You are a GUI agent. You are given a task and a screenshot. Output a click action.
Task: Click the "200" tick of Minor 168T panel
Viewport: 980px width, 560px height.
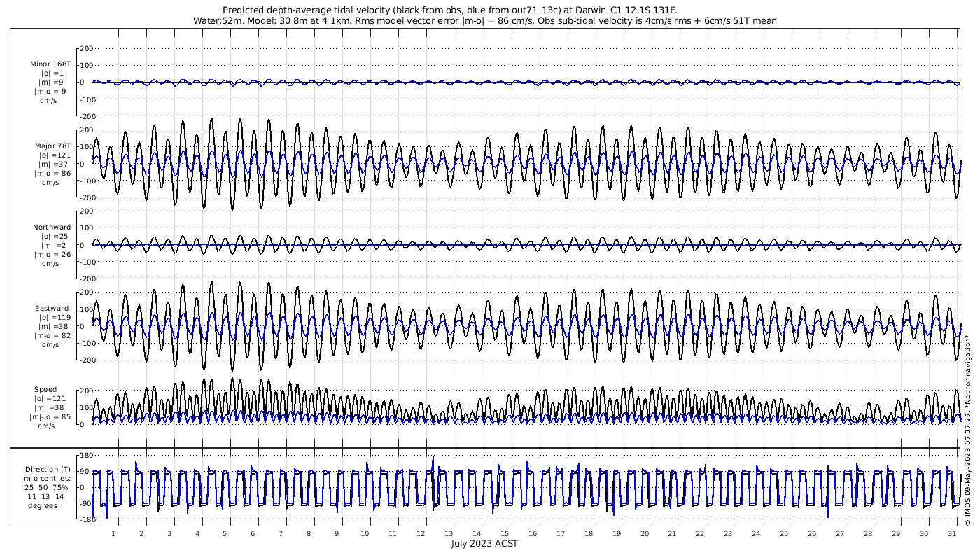[x=87, y=49]
